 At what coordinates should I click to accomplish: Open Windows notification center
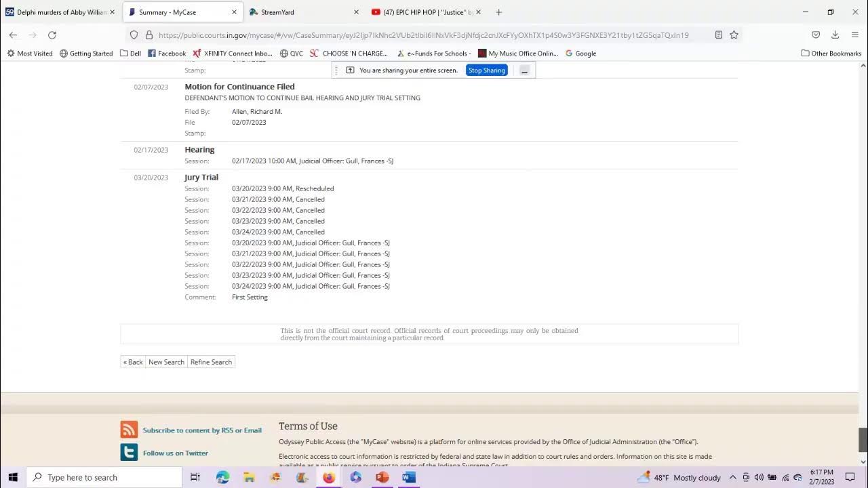click(850, 477)
